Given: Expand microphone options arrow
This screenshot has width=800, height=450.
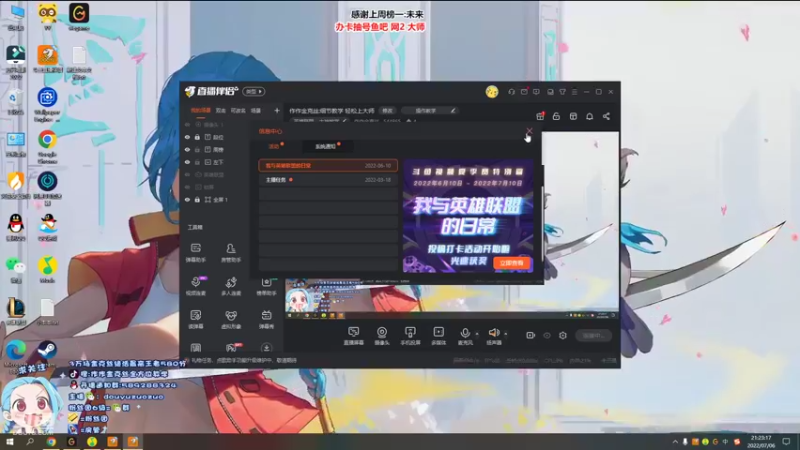Looking at the screenshot, I should click(477, 334).
